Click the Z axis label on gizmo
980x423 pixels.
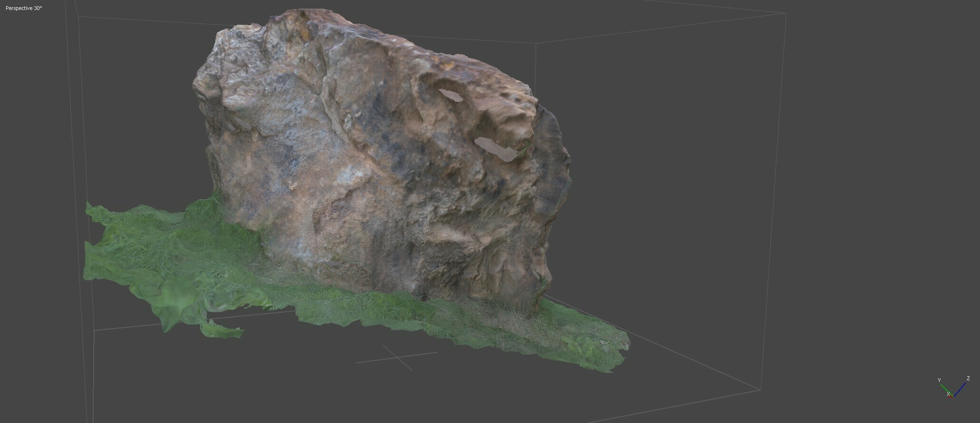tap(968, 379)
